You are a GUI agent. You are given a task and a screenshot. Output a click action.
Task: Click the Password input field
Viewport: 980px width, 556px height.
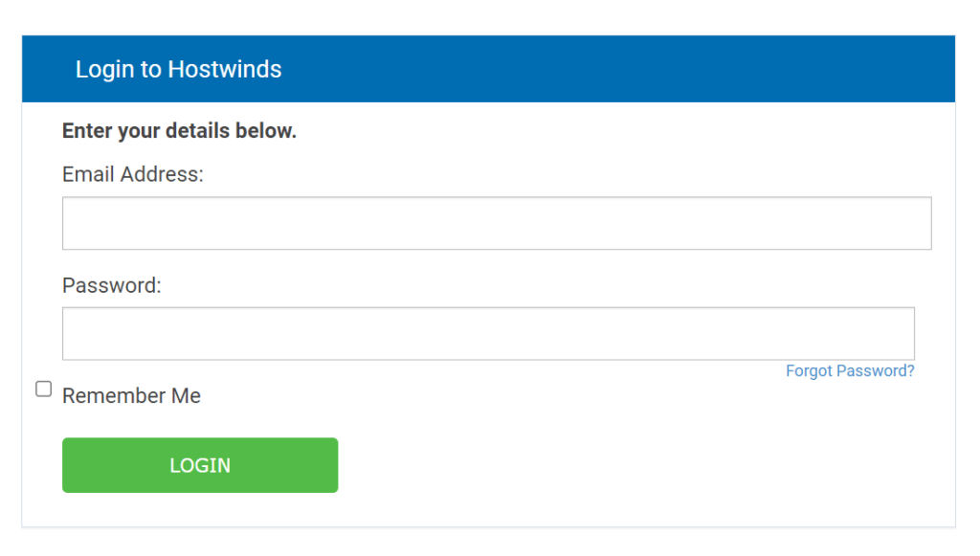[488, 333]
